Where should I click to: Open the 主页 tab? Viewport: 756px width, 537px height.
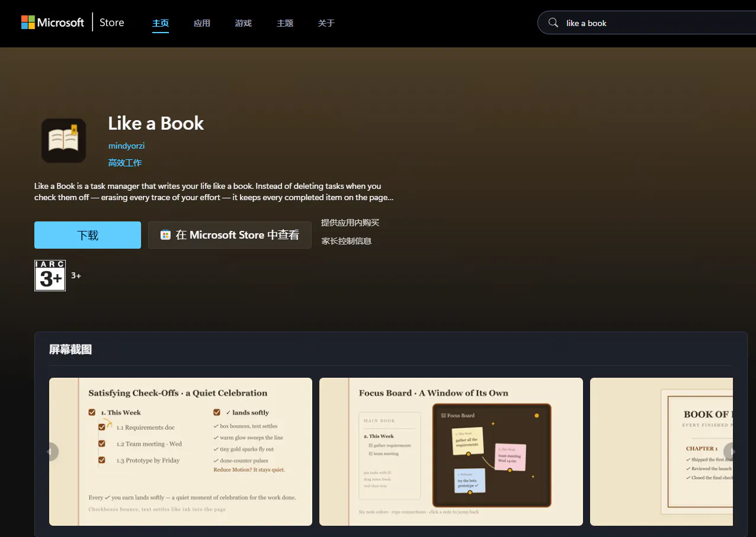pyautogui.click(x=161, y=23)
